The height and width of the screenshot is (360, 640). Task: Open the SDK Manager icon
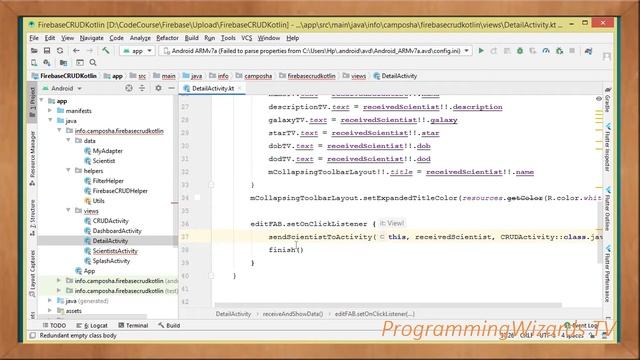click(x=47, y=62)
